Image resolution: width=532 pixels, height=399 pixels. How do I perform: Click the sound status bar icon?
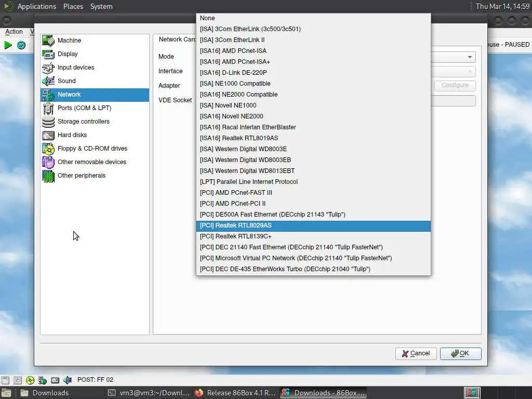pyautogui.click(x=68, y=380)
